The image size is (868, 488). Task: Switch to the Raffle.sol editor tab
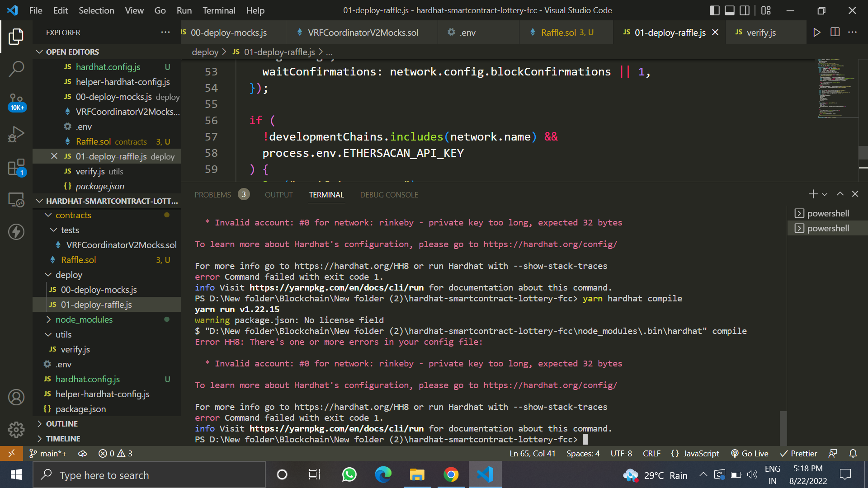(x=567, y=33)
